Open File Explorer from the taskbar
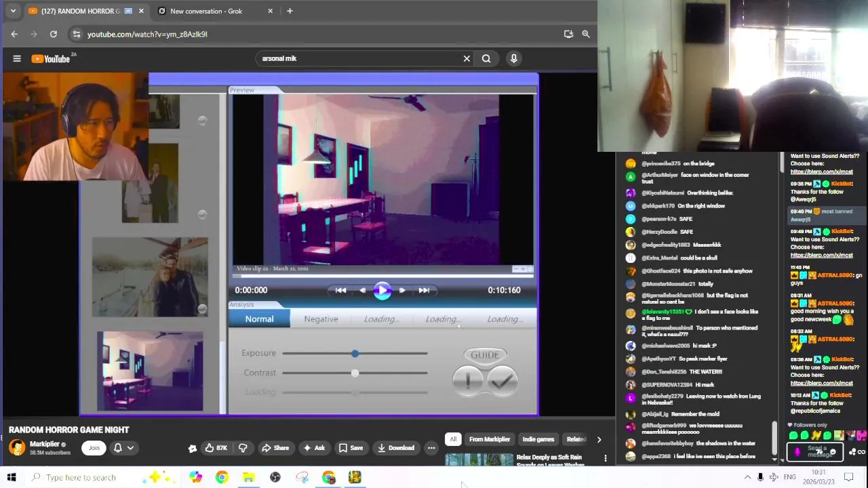Viewport: 868px width, 488px height. [248, 477]
